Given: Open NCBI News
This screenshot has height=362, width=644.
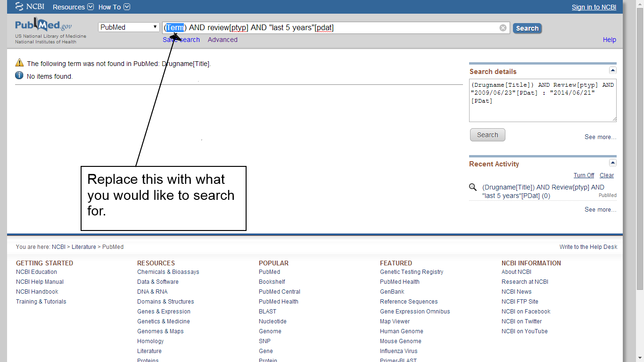Looking at the screenshot, I should [x=517, y=292].
